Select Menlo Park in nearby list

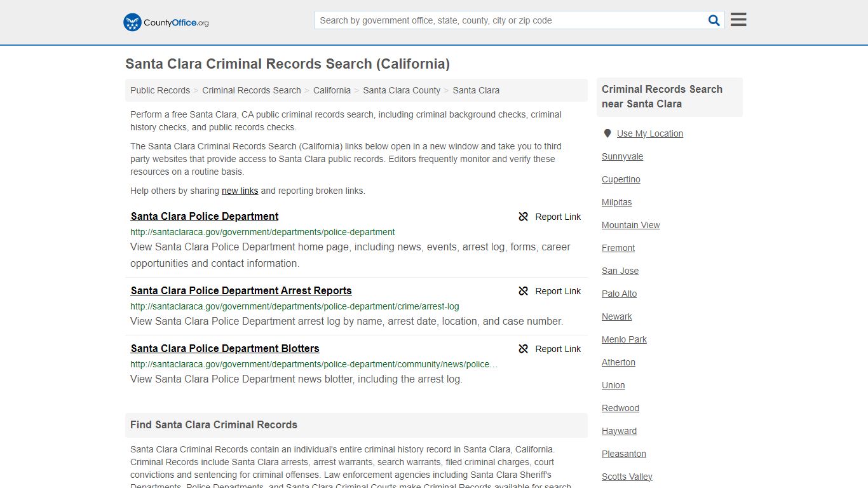pyautogui.click(x=624, y=339)
